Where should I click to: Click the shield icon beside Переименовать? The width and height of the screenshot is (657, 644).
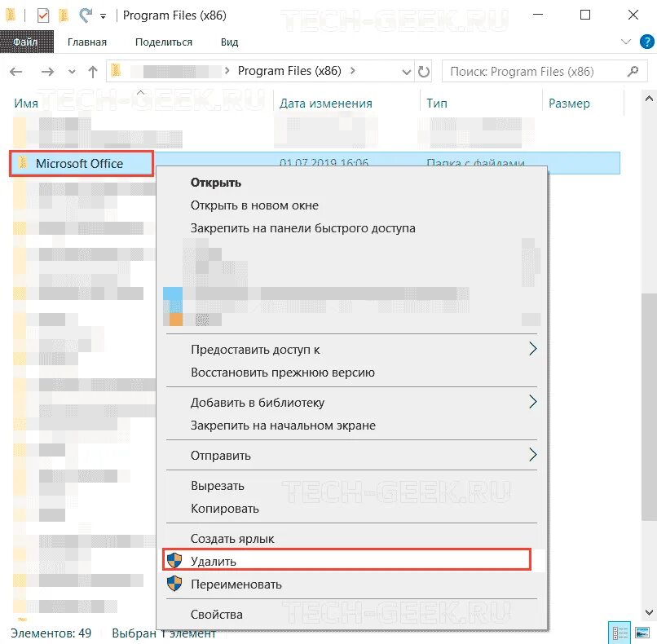tap(174, 583)
